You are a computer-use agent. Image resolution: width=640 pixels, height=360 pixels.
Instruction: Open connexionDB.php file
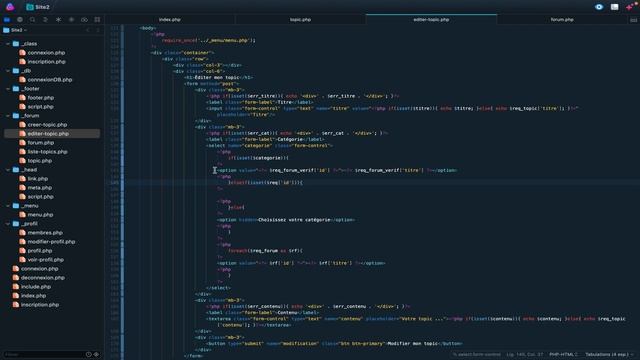(50, 80)
